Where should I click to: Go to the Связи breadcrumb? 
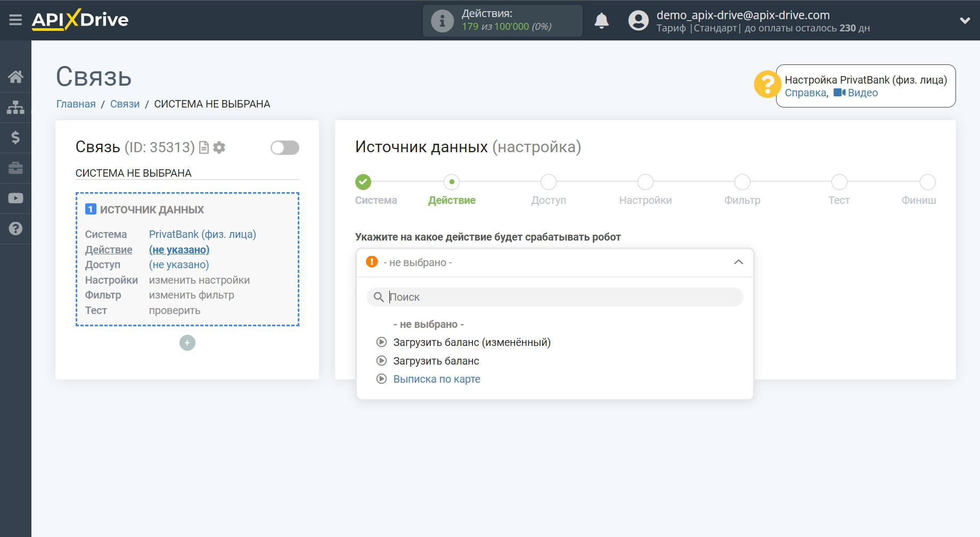coord(125,104)
